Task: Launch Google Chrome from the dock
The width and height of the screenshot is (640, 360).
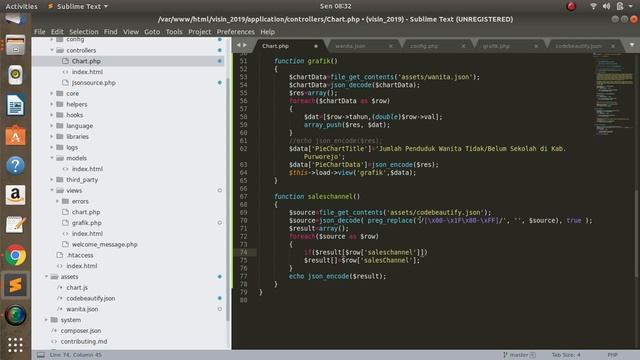Action: point(16,256)
